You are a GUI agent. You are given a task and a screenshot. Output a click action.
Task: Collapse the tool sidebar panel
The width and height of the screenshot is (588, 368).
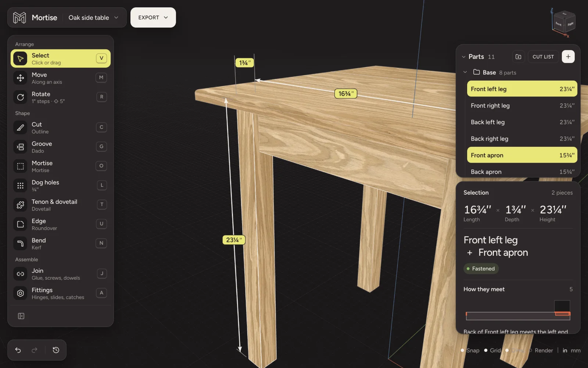21,316
